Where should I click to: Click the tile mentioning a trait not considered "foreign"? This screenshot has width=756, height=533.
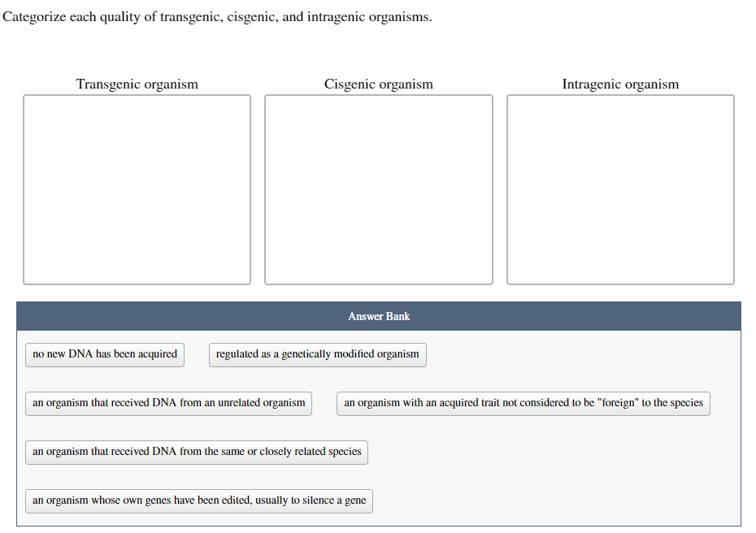click(x=523, y=403)
